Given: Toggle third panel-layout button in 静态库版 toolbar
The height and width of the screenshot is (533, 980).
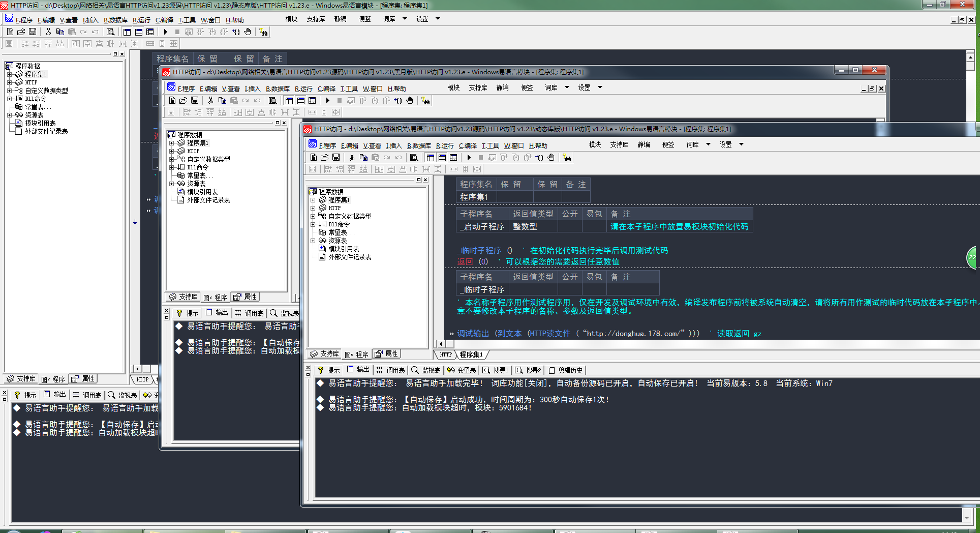Looking at the screenshot, I should tap(150, 32).
